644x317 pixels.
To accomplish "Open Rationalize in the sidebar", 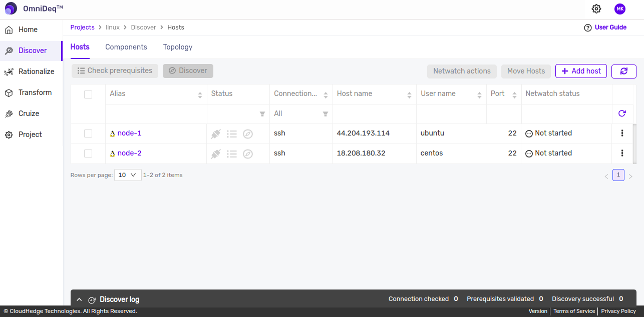I will (x=31, y=71).
